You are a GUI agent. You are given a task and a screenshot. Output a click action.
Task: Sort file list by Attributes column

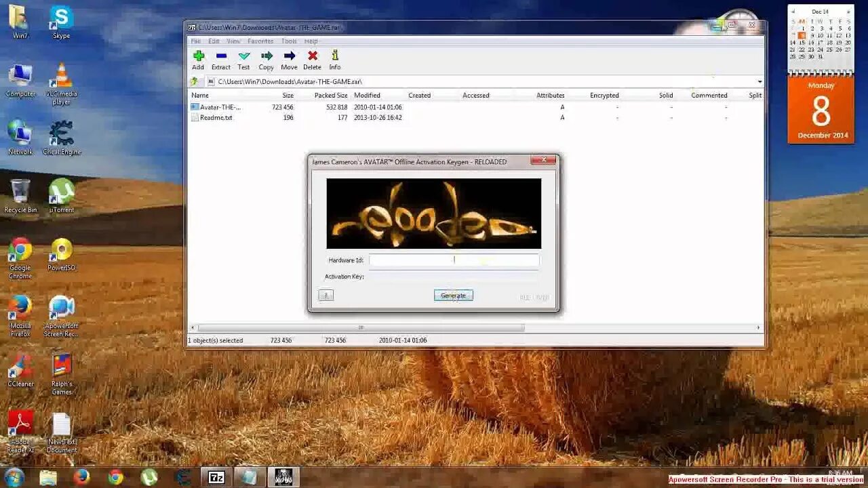[x=551, y=96]
